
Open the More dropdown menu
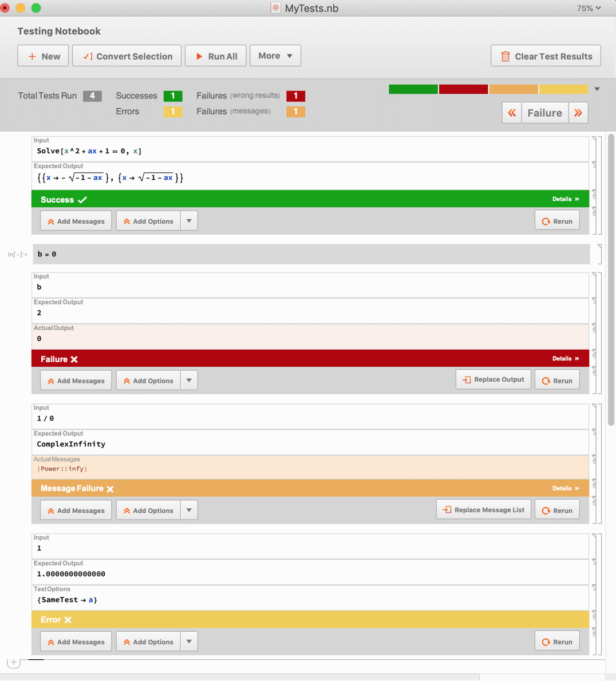(275, 56)
